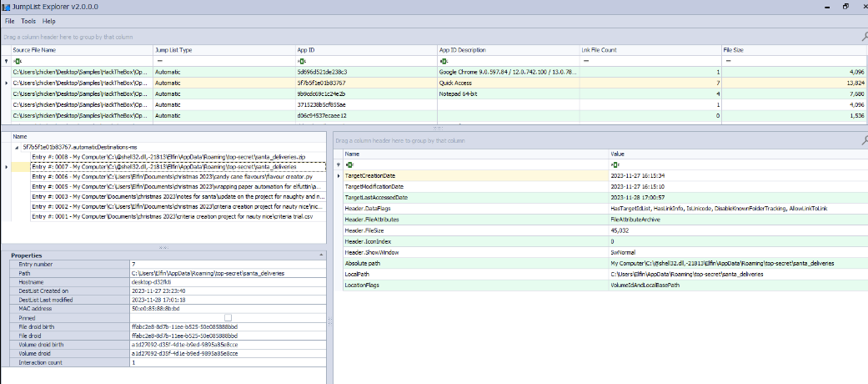The height and width of the screenshot is (384, 868).
Task: Collapse the 5f7b5f1e01b83767.automaticDestinations-ms tree node
Action: 18,146
